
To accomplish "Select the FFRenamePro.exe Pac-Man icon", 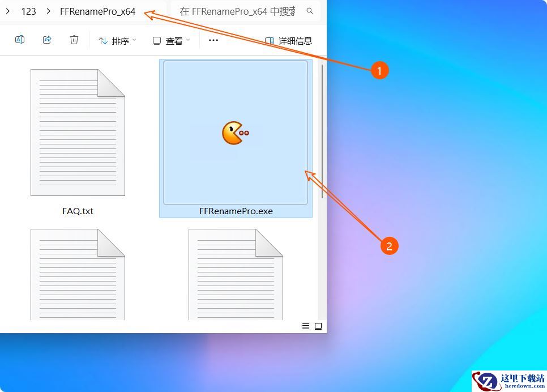I will 235,133.
